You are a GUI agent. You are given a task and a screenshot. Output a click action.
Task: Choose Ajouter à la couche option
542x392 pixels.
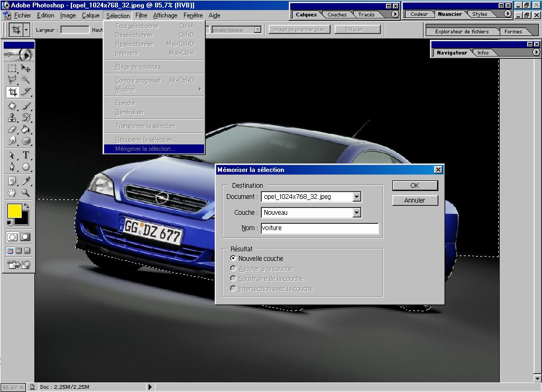[233, 269]
